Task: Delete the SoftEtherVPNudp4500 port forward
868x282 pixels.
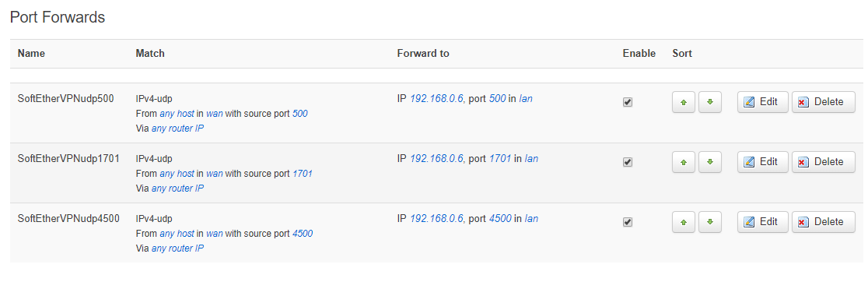Action: [x=824, y=221]
